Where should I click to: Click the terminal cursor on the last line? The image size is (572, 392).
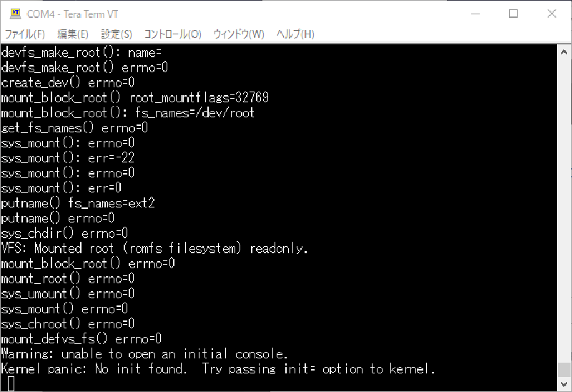tap(11, 384)
